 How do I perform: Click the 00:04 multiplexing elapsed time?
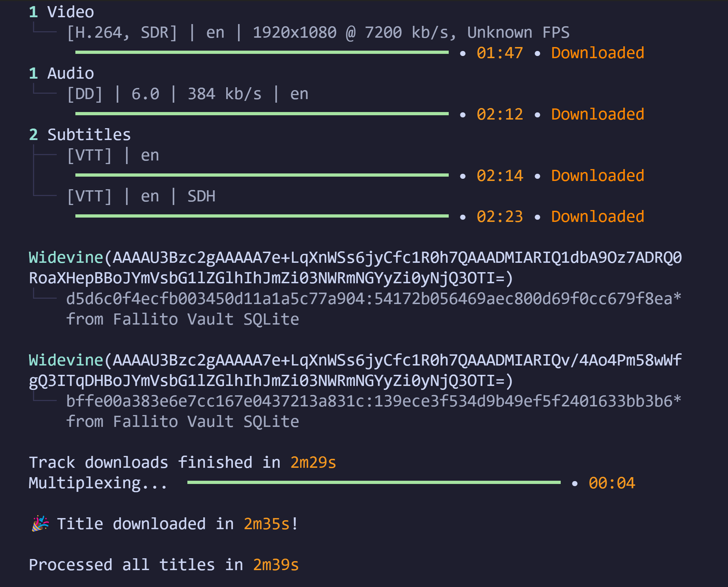coord(612,483)
